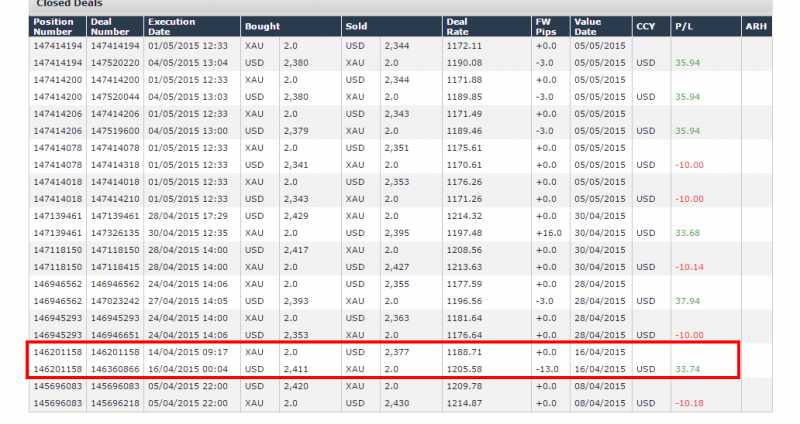The image size is (800, 424).
Task: Click the deal rate 1205.58 cell
Action: (x=464, y=368)
